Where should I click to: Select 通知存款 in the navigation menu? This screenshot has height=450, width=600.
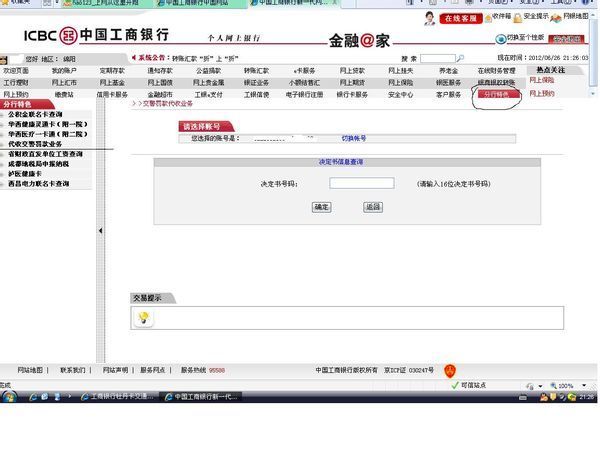click(x=160, y=71)
